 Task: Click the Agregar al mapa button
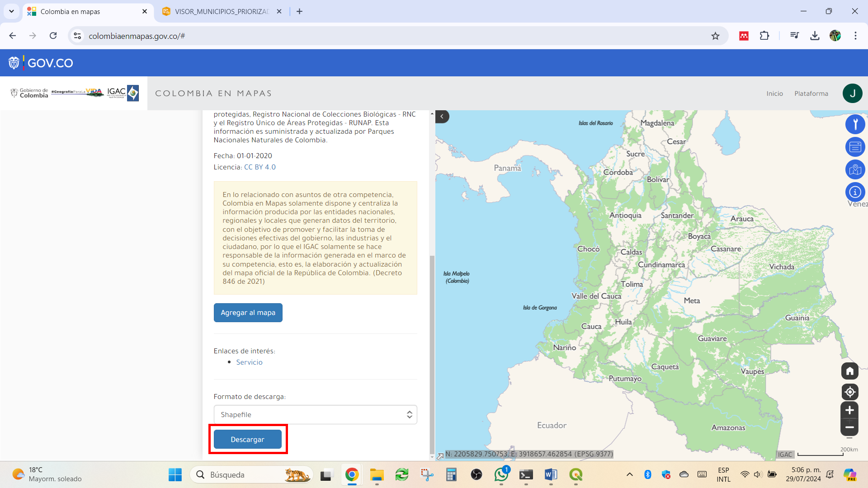coord(248,313)
